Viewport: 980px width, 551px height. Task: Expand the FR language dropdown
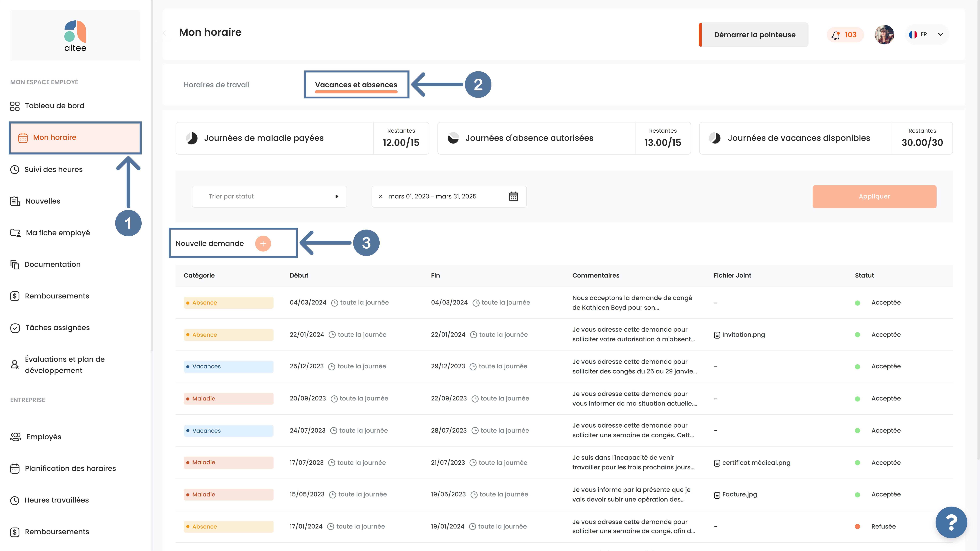coord(927,35)
